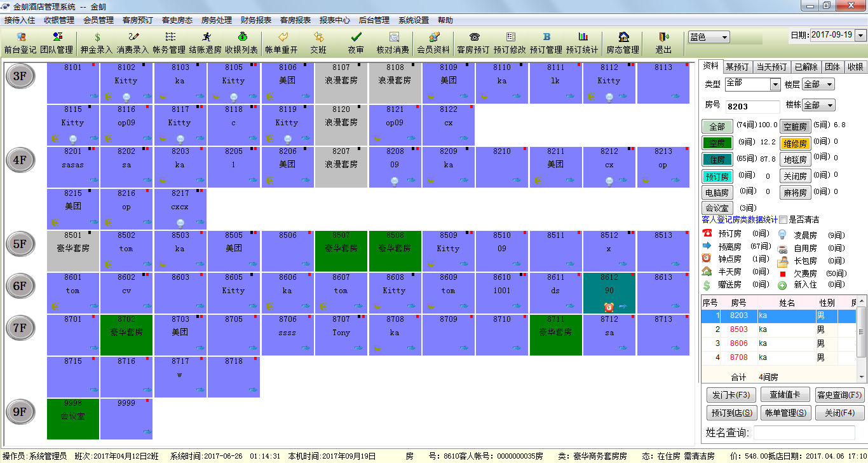Select the 9998 会议室 room tile
The width and height of the screenshot is (868, 463).
tap(73, 419)
